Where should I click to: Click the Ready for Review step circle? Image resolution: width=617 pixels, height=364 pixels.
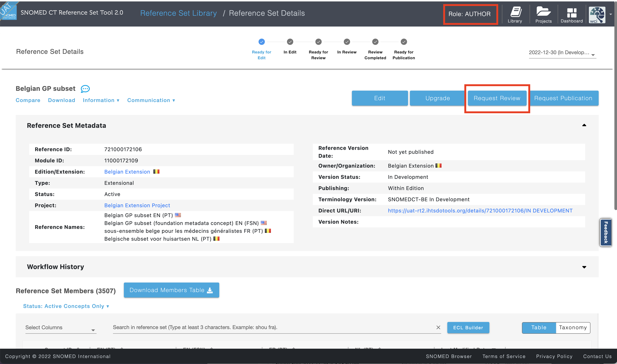pyautogui.click(x=318, y=42)
